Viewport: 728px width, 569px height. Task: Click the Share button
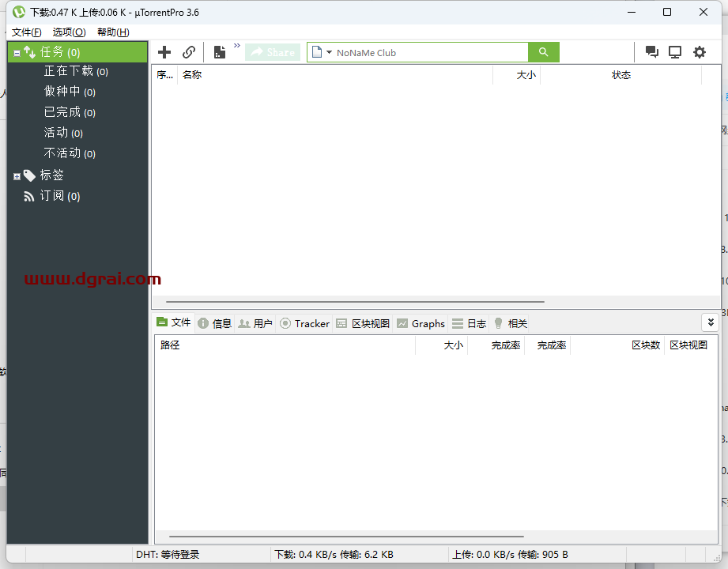[273, 52]
